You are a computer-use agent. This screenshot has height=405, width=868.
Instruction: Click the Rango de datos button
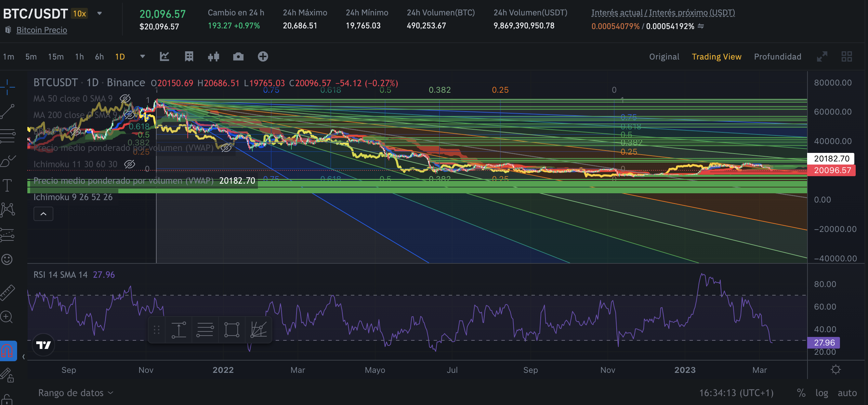click(x=76, y=393)
